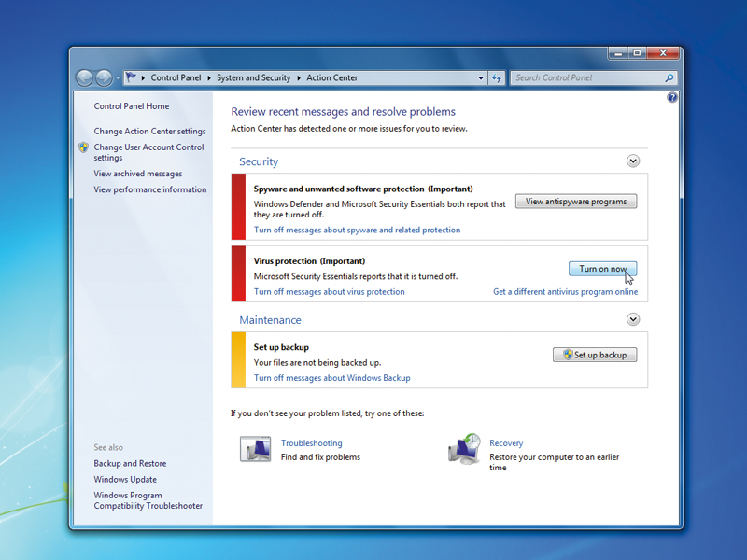Collapse the Security section chevron
The image size is (747, 560).
pyautogui.click(x=633, y=161)
